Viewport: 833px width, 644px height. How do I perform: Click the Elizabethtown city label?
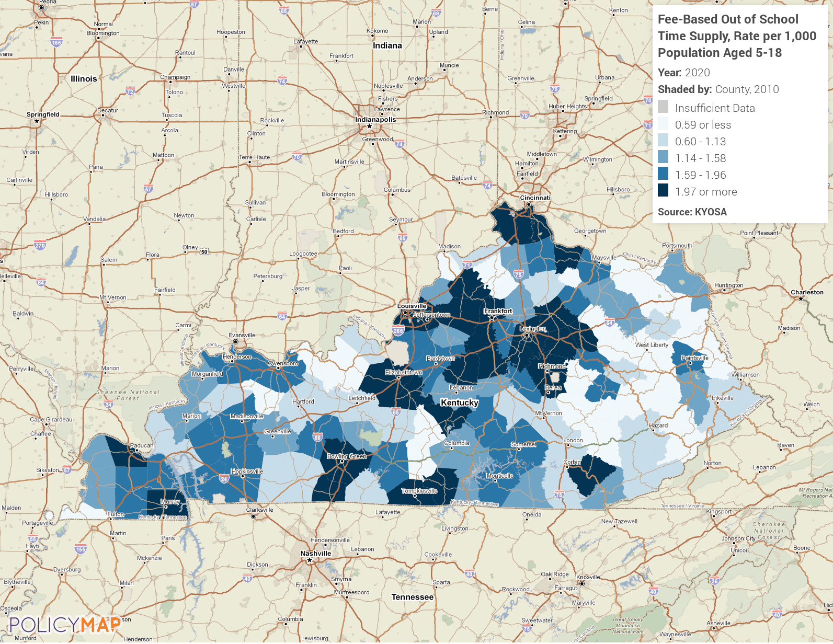[404, 373]
